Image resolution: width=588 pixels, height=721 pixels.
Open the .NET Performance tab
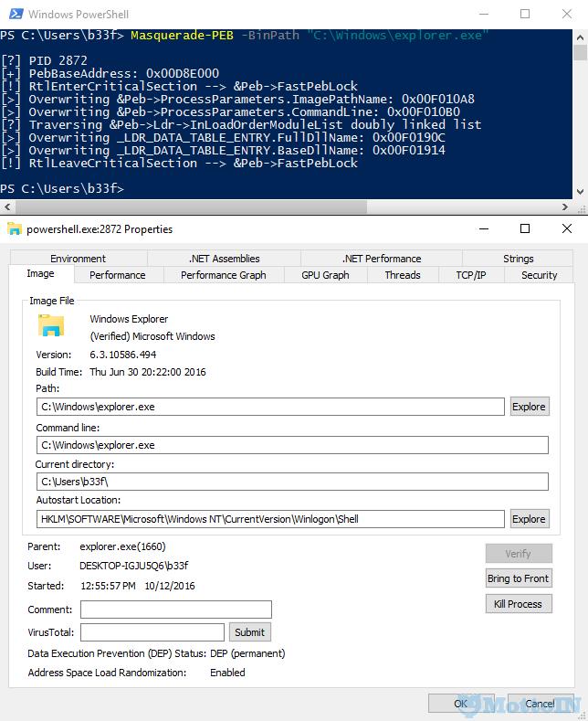pyautogui.click(x=382, y=259)
